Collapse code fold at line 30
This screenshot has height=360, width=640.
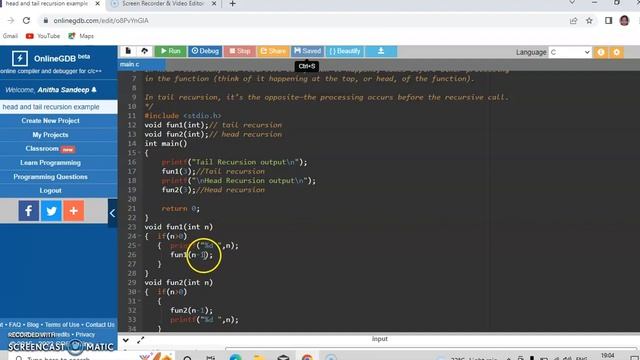point(139,292)
